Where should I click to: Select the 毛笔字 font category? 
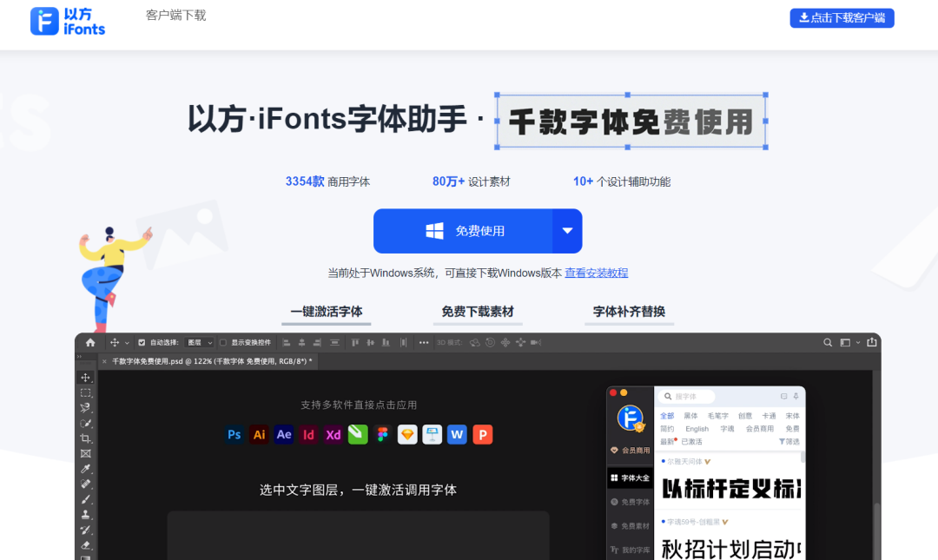click(718, 416)
